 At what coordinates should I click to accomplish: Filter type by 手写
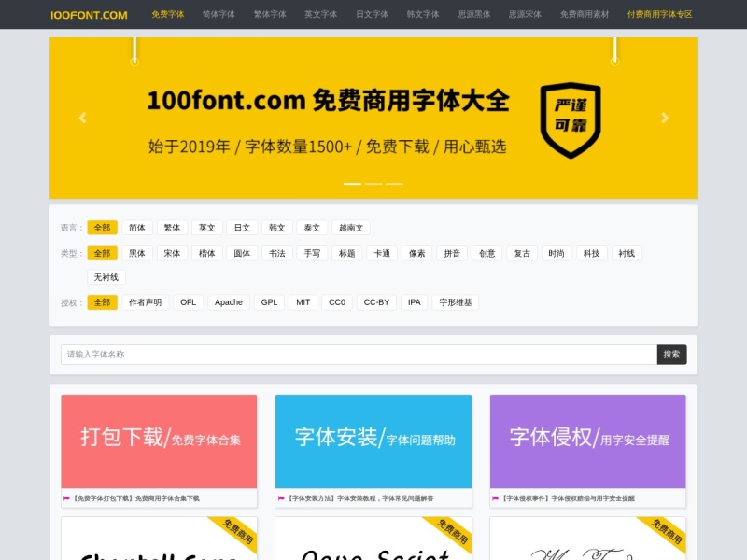coord(312,253)
